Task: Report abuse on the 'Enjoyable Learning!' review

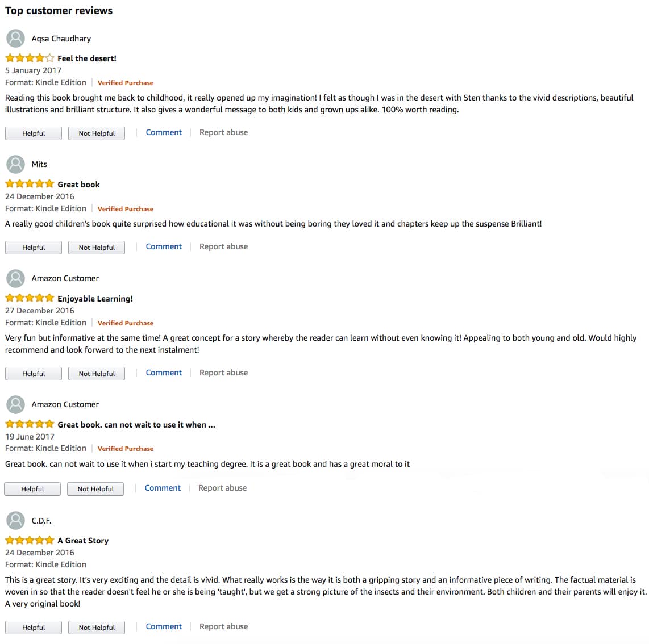Action: (x=223, y=373)
